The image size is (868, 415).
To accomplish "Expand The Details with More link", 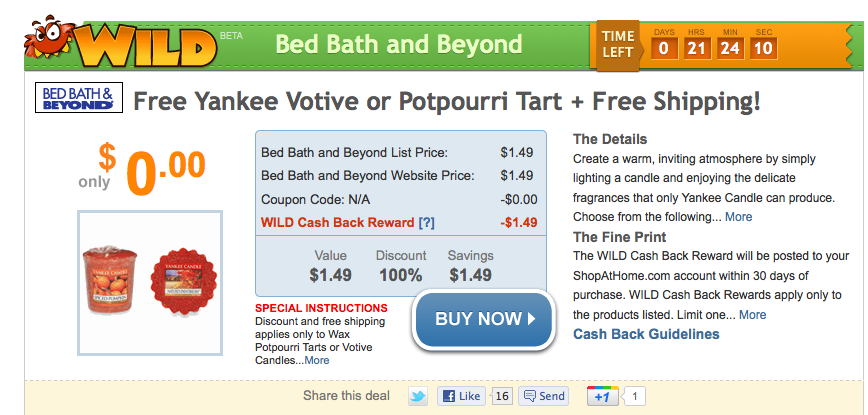I will pyautogui.click(x=738, y=216).
